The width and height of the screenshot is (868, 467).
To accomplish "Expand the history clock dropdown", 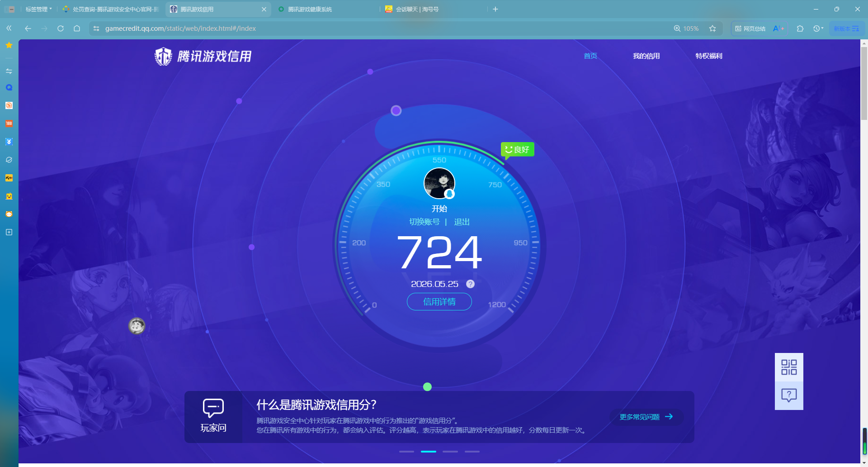I will pyautogui.click(x=818, y=29).
